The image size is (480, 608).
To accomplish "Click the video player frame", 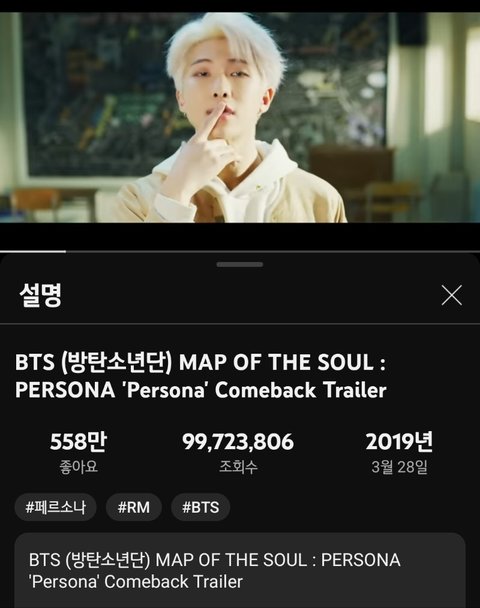I will click(x=240, y=117).
